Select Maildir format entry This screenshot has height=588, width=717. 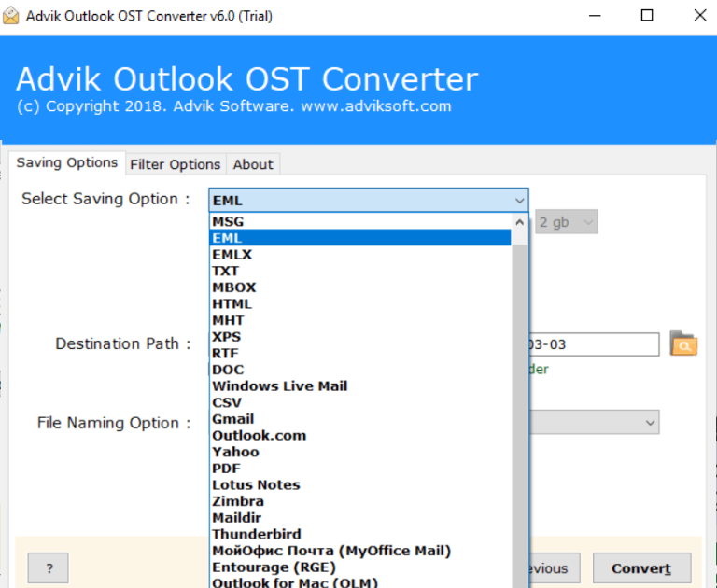(360, 518)
